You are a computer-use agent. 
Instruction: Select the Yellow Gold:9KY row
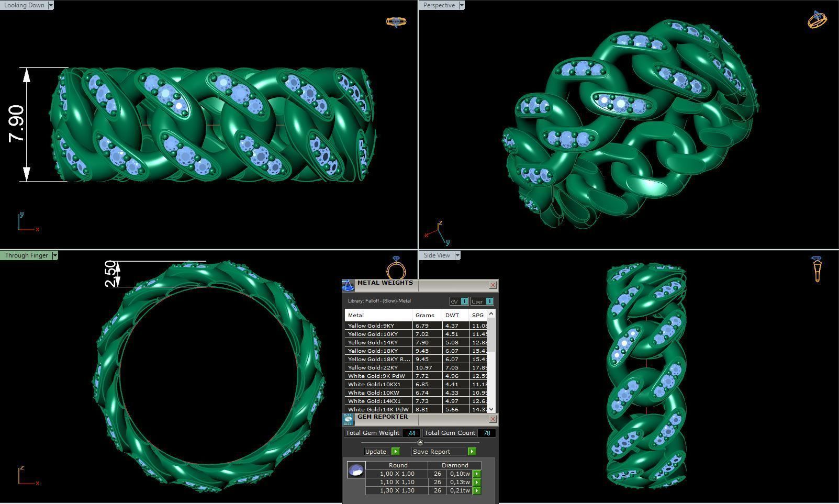point(416,326)
